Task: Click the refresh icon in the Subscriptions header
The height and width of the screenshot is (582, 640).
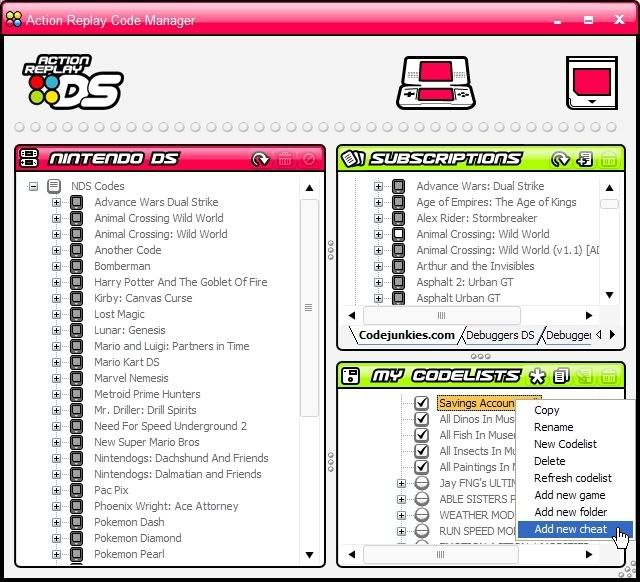Action: click(x=560, y=159)
